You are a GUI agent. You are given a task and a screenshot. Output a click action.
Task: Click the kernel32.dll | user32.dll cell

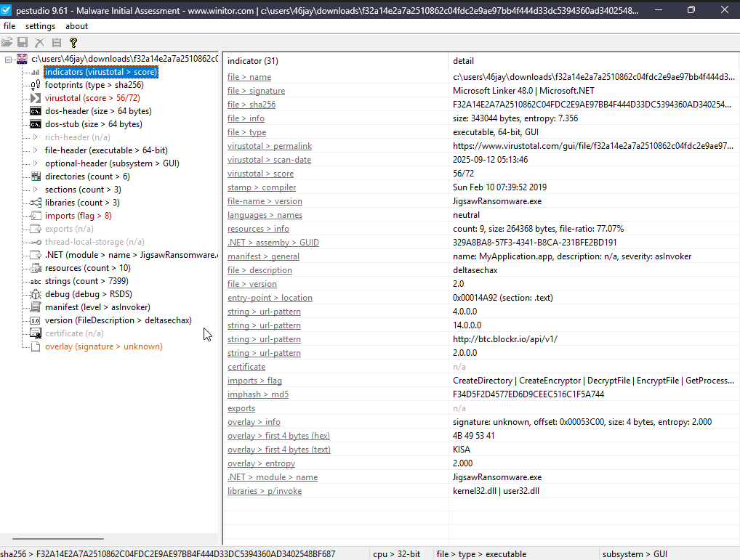point(496,491)
